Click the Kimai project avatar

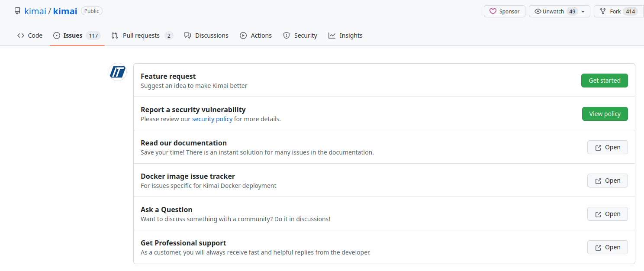click(x=117, y=72)
